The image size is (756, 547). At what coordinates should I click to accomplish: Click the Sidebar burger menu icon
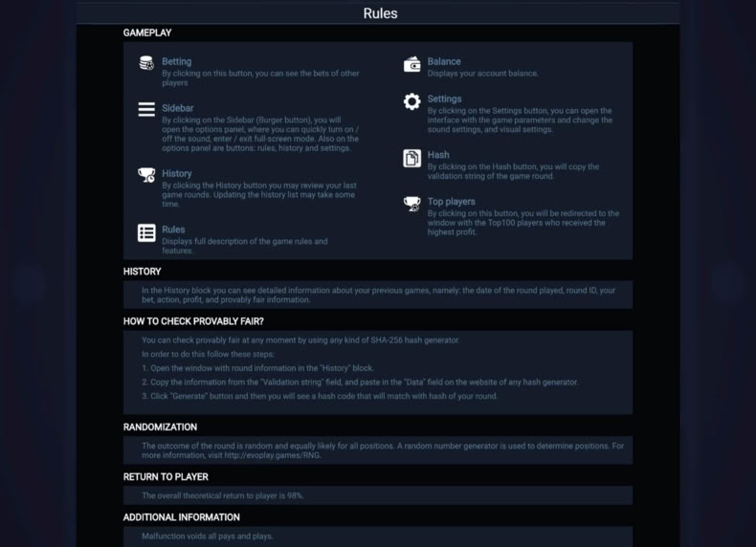[146, 109]
